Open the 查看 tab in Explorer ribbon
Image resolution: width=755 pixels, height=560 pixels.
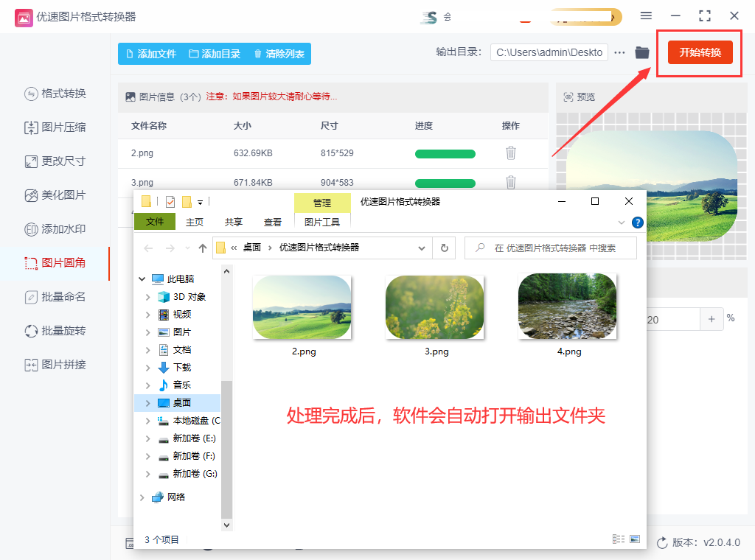[x=273, y=223]
